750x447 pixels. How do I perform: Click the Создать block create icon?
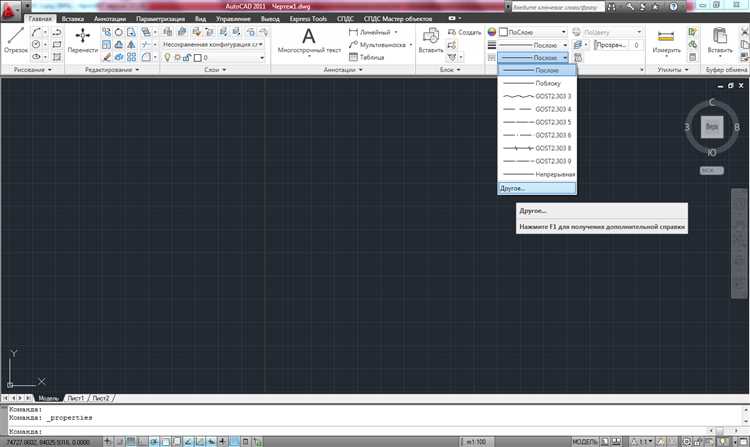point(452,32)
